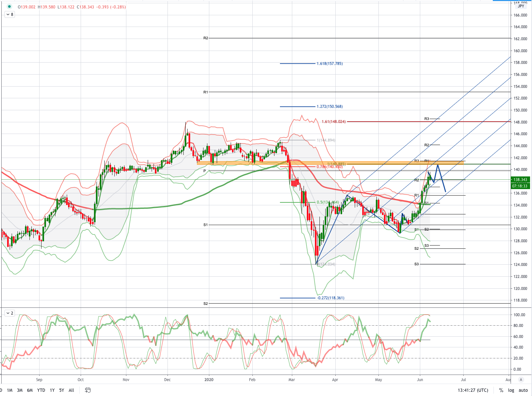Select the YTD time range
Screen dimensions: 532x396
tap(41, 390)
